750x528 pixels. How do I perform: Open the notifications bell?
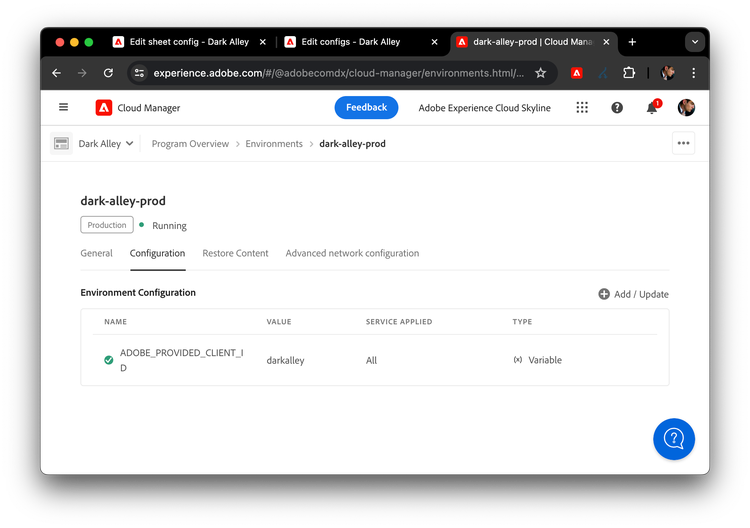click(652, 108)
